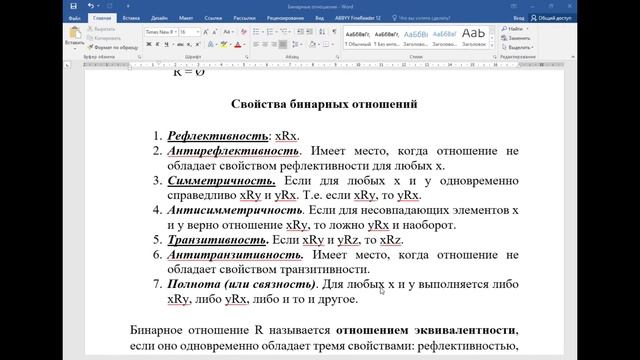Viewport: 640px width, 360px height.
Task: Center the paragraph text
Action: (265, 44)
